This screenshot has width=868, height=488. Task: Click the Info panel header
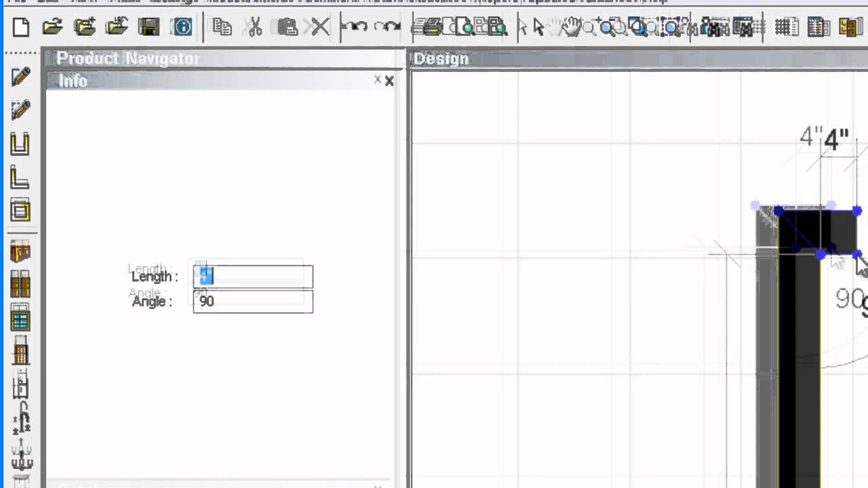tap(221, 81)
